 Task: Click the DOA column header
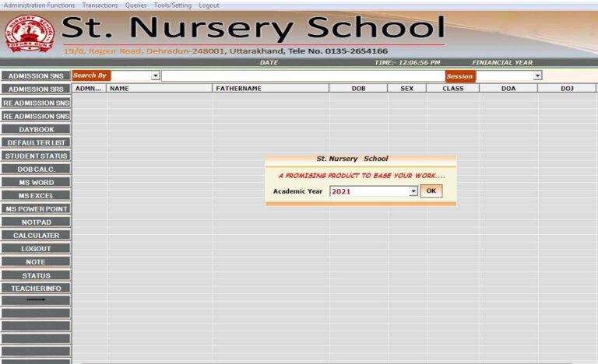(508, 89)
